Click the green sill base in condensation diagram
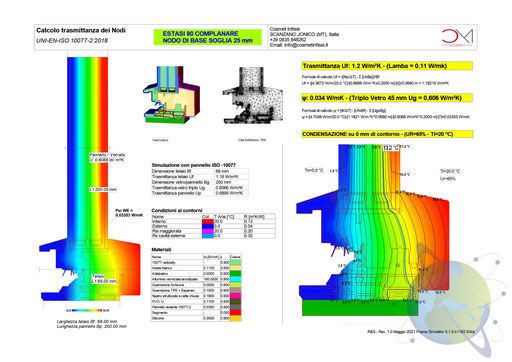This screenshot has width=512, height=362. coord(360,308)
